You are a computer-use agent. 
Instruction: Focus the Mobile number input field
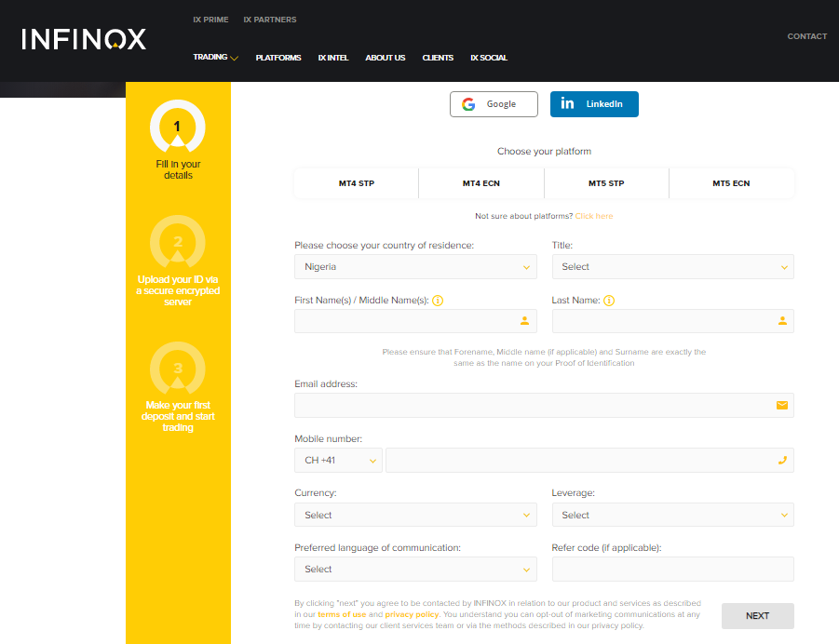(x=589, y=461)
